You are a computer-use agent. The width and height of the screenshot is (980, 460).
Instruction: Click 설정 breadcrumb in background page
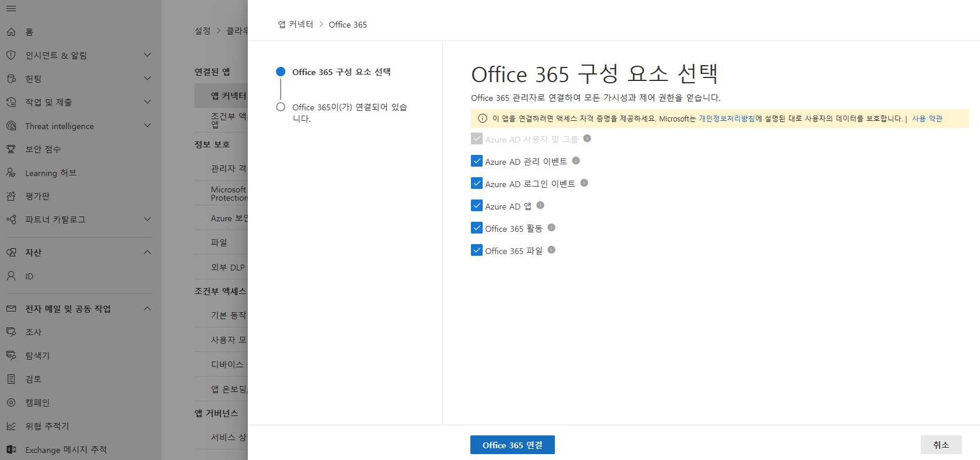203,31
